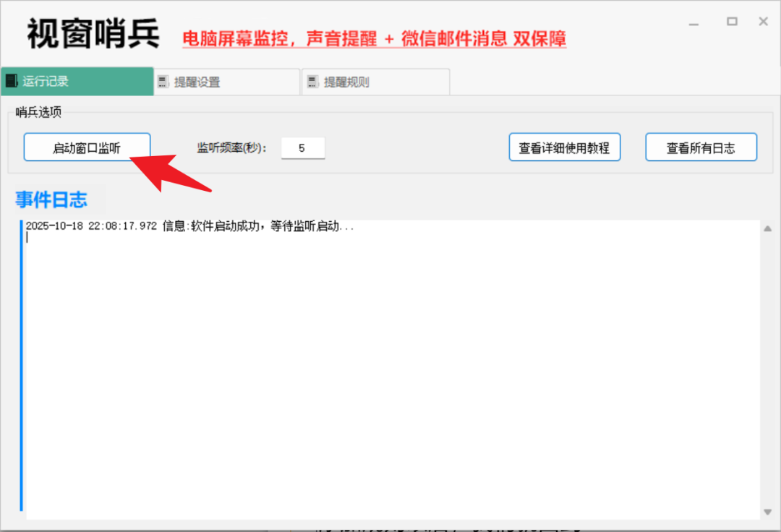This screenshot has width=781, height=532.
Task: Click the 监听频率 seconds input field
Action: (303, 147)
